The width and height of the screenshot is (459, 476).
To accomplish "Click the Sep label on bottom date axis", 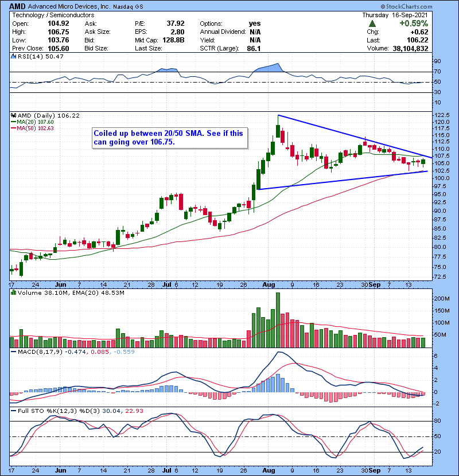I will point(375,470).
